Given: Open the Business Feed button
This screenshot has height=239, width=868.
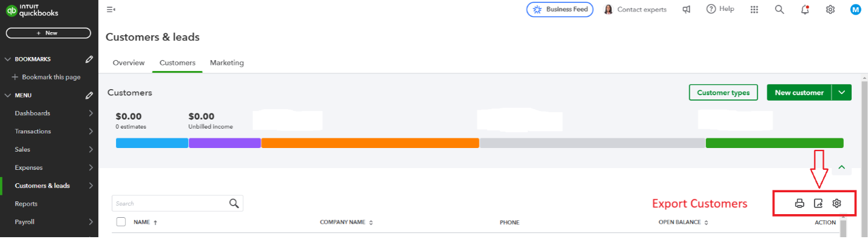Looking at the screenshot, I should [x=560, y=9].
